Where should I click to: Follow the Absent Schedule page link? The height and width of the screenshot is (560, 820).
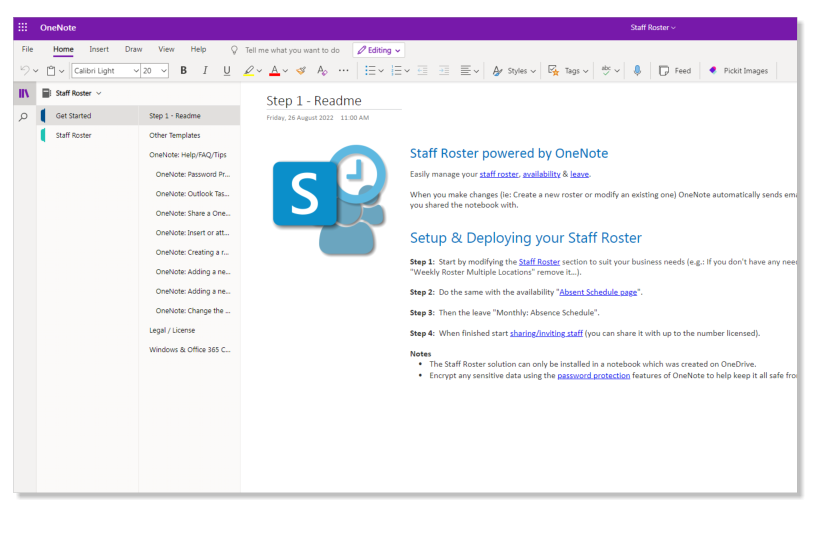(x=598, y=292)
